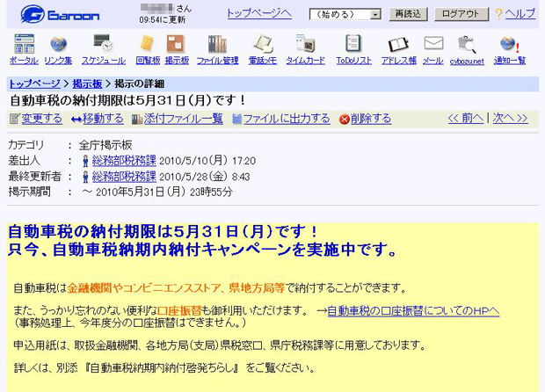Click the スケジュール text link
The height and width of the screenshot is (392, 545).
click(104, 61)
